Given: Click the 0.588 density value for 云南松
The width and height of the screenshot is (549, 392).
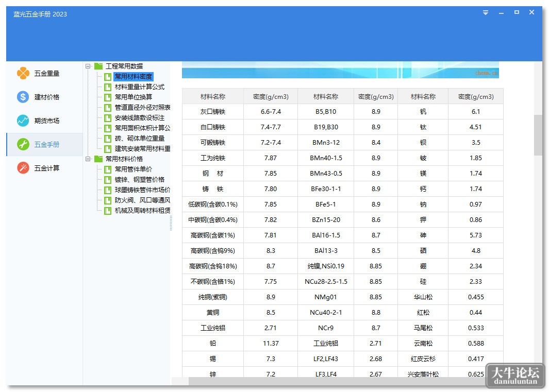Looking at the screenshot, I should click(475, 344).
